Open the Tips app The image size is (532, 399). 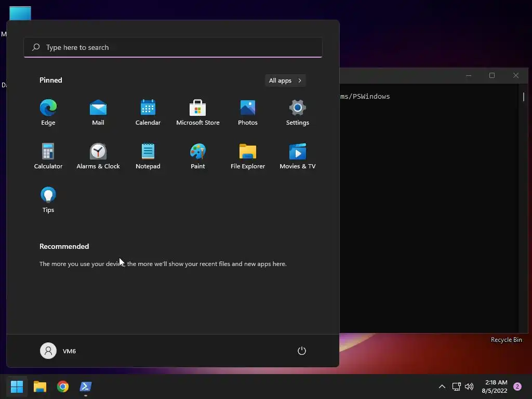[48, 199]
